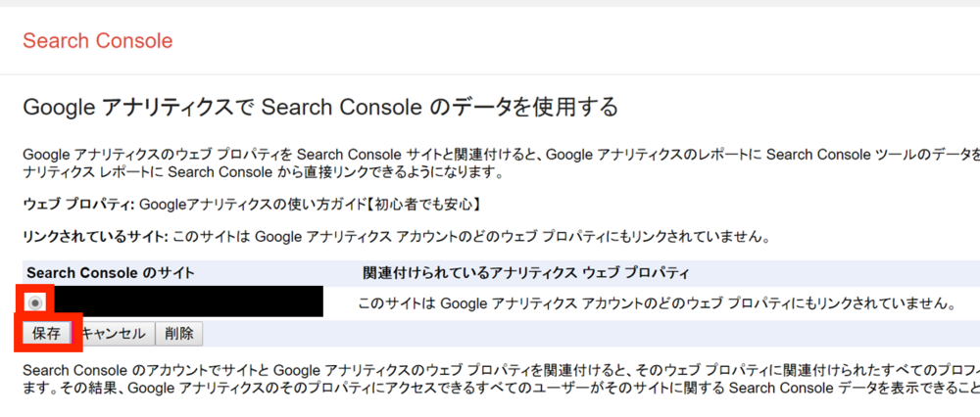Click the 削除 button
This screenshot has width=980, height=417.
click(178, 334)
